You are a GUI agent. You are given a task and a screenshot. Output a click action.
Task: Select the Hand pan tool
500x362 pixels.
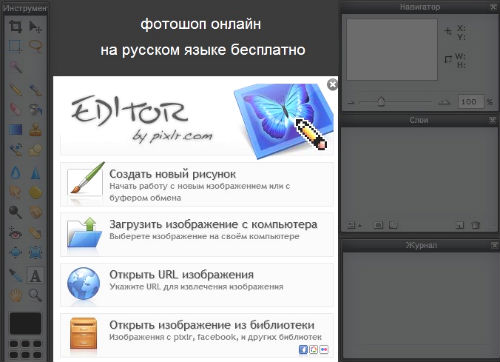click(15, 295)
